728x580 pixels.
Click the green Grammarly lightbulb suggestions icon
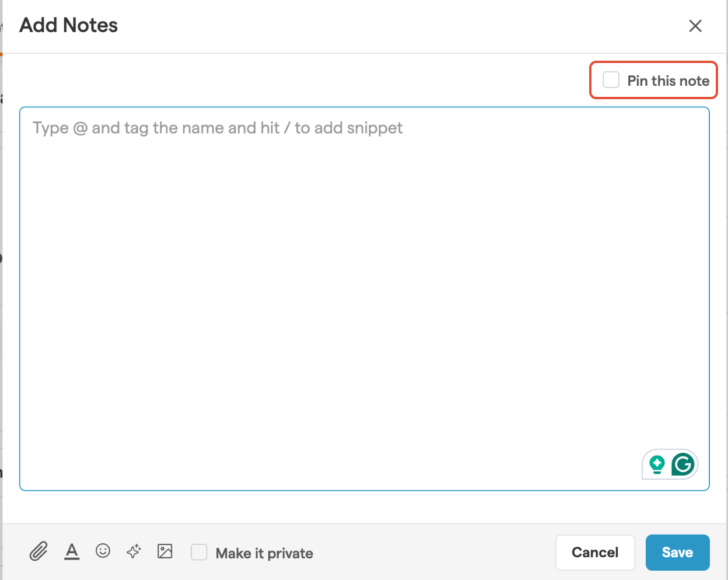[657, 464]
